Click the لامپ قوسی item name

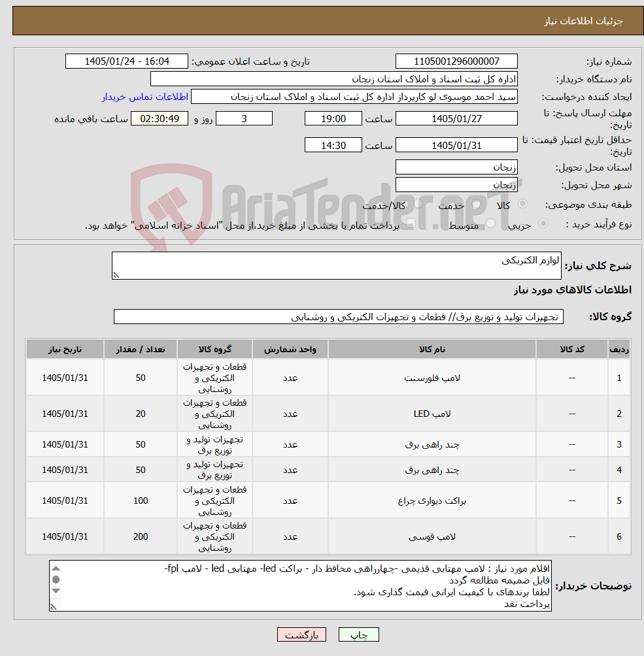[432, 537]
